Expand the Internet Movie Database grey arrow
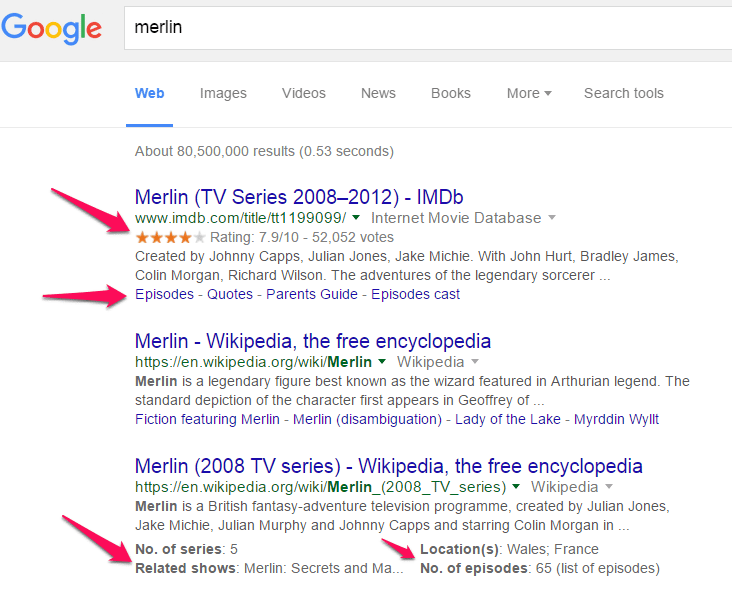The height and width of the screenshot is (594, 732). (x=552, y=218)
